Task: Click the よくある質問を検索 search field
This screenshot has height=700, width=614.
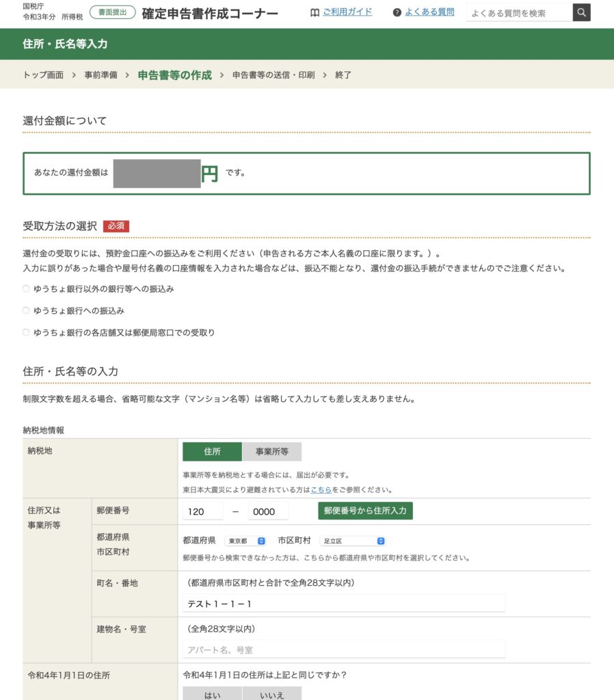Action: click(x=519, y=12)
